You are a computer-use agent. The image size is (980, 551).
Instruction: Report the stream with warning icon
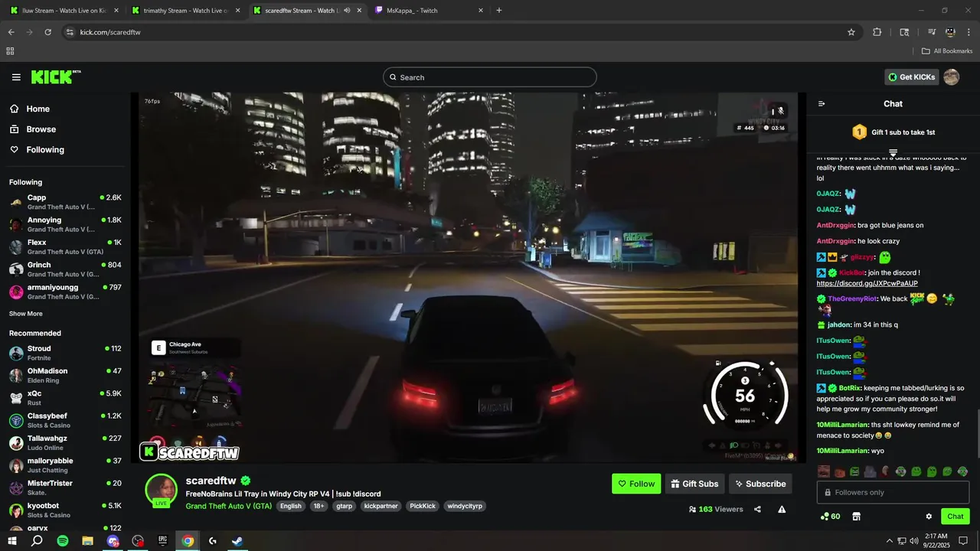(782, 509)
